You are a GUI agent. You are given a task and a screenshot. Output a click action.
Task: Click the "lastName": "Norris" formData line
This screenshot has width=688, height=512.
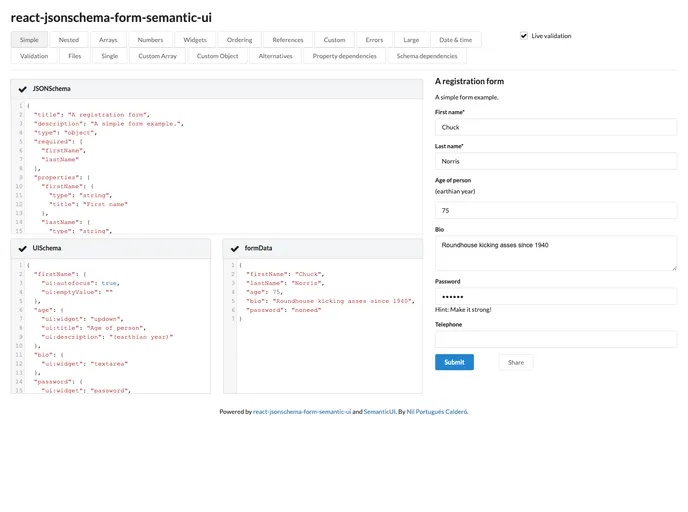pos(285,283)
